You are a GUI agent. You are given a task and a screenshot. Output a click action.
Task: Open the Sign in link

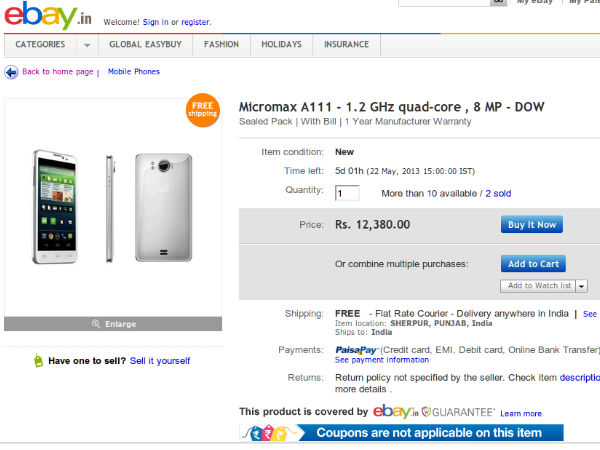[155, 21]
